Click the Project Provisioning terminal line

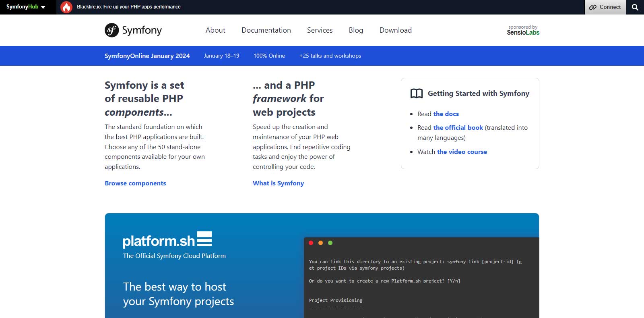point(336,300)
